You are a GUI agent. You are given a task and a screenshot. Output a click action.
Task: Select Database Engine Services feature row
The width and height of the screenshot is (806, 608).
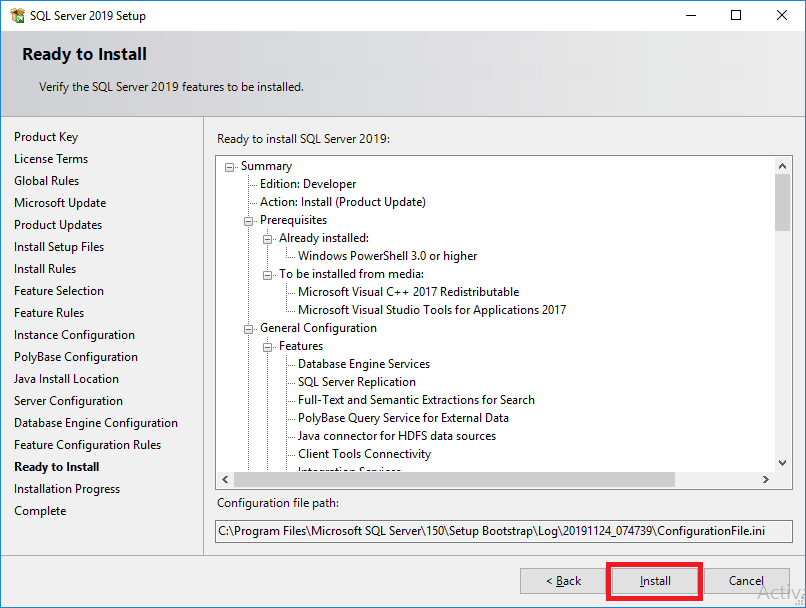pyautogui.click(x=364, y=364)
